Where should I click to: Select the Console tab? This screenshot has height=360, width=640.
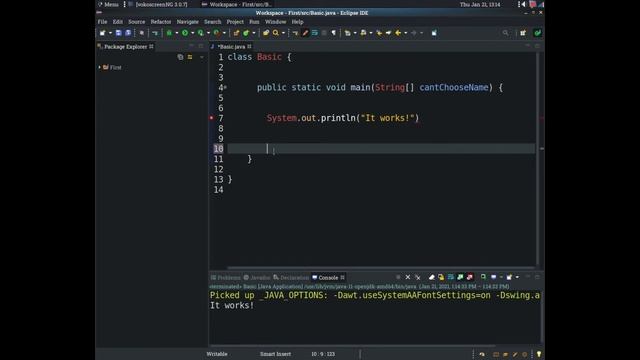[328, 278]
